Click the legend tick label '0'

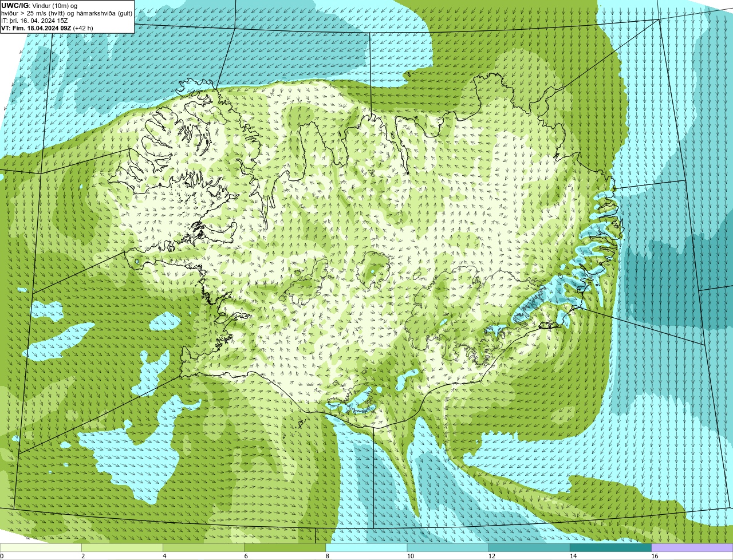click(x=2, y=556)
